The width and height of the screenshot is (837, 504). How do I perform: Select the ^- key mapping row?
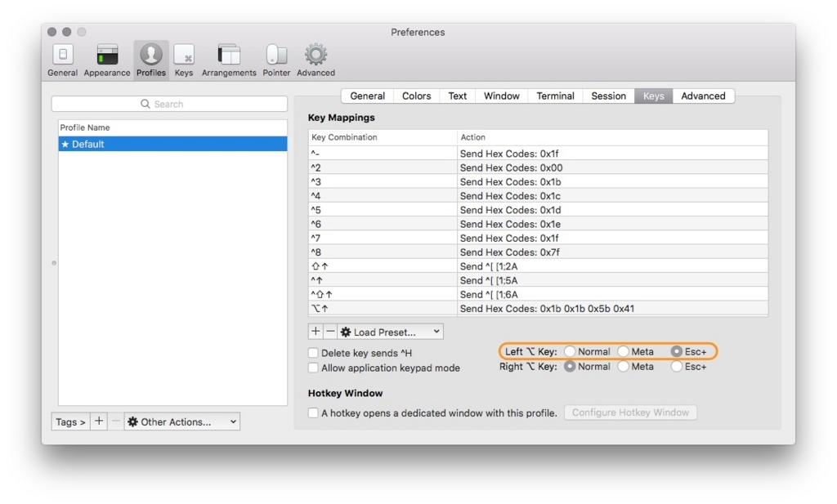[x=538, y=154]
